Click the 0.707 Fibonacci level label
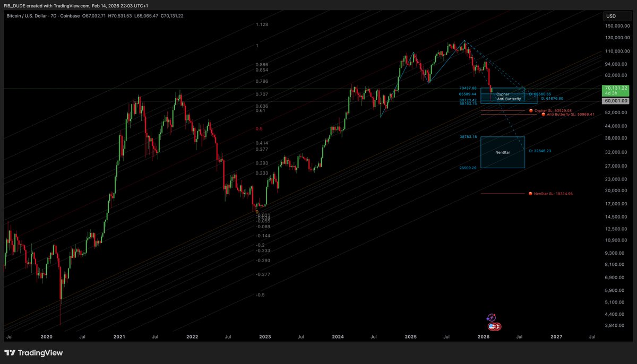 point(262,94)
